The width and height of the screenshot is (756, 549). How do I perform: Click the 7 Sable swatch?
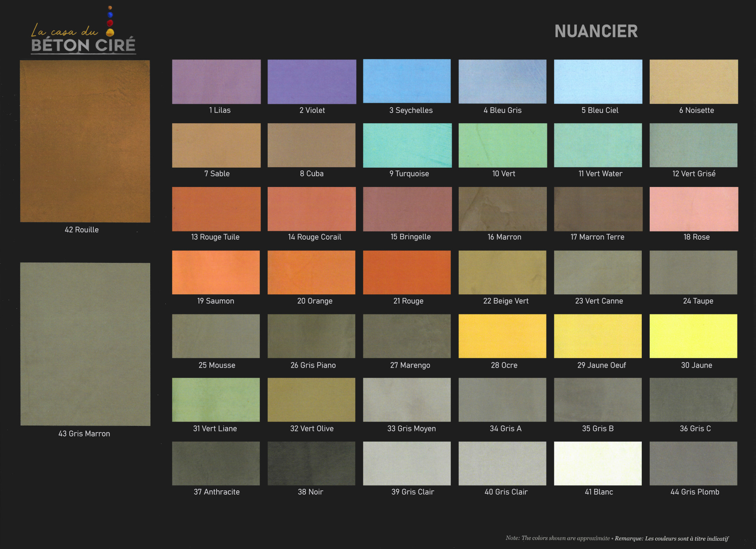(x=216, y=145)
